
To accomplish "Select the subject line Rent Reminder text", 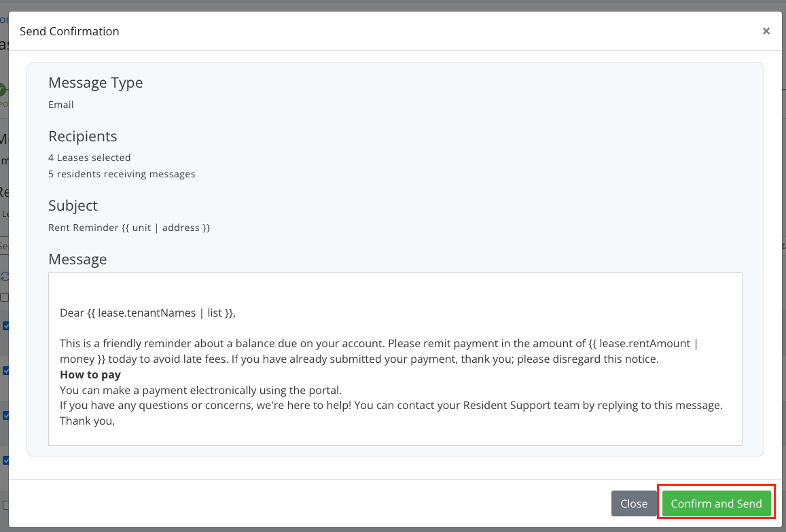I will (129, 228).
